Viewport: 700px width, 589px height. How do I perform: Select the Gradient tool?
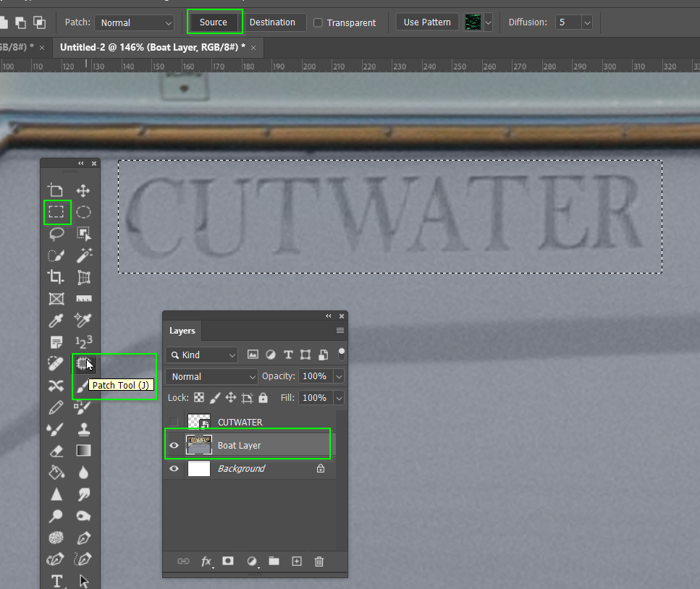(x=83, y=451)
